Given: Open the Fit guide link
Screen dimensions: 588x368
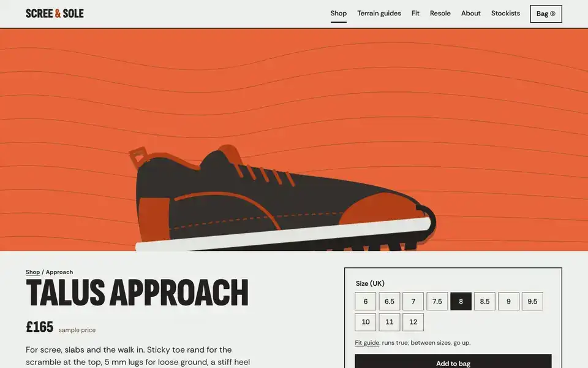Looking at the screenshot, I should coord(367,343).
